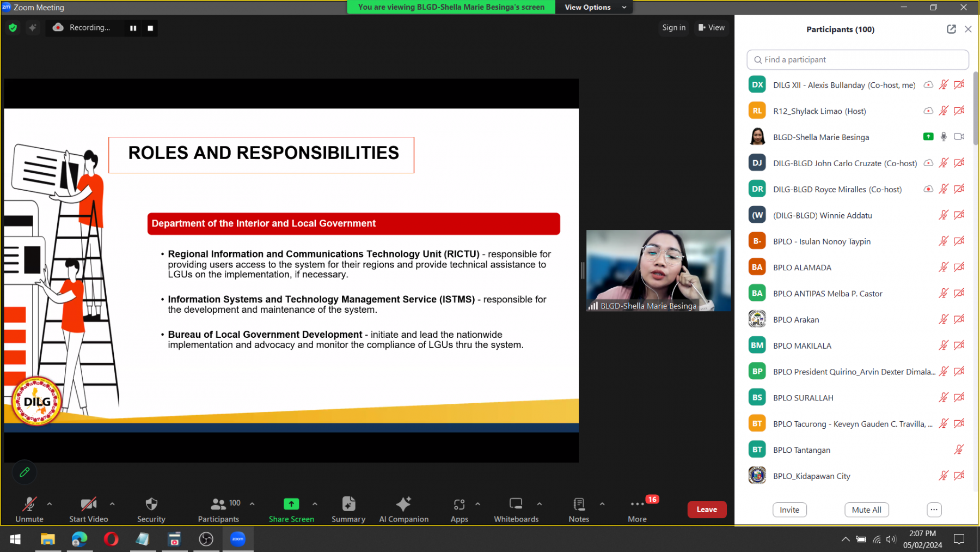
Task: Open the notification center icon
Action: 959,539
